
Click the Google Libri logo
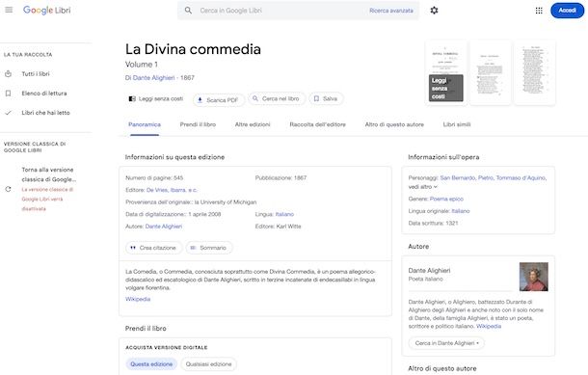47,11
